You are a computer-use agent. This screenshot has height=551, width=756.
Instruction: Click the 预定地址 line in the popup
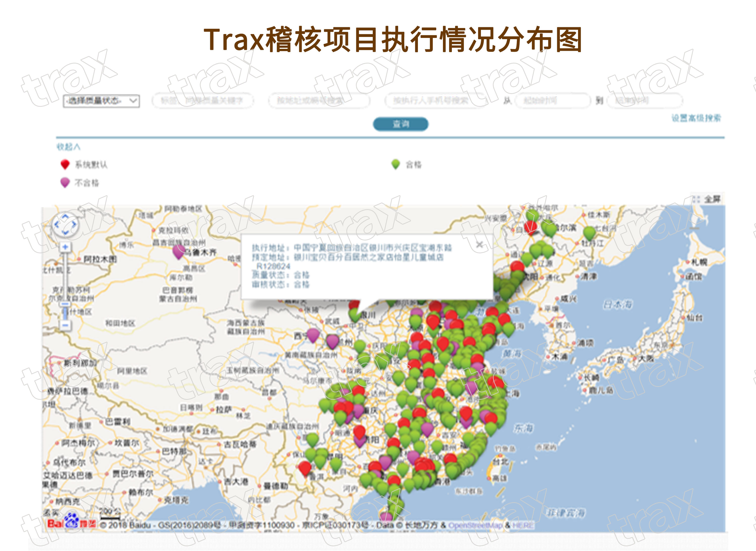pyautogui.click(x=348, y=257)
